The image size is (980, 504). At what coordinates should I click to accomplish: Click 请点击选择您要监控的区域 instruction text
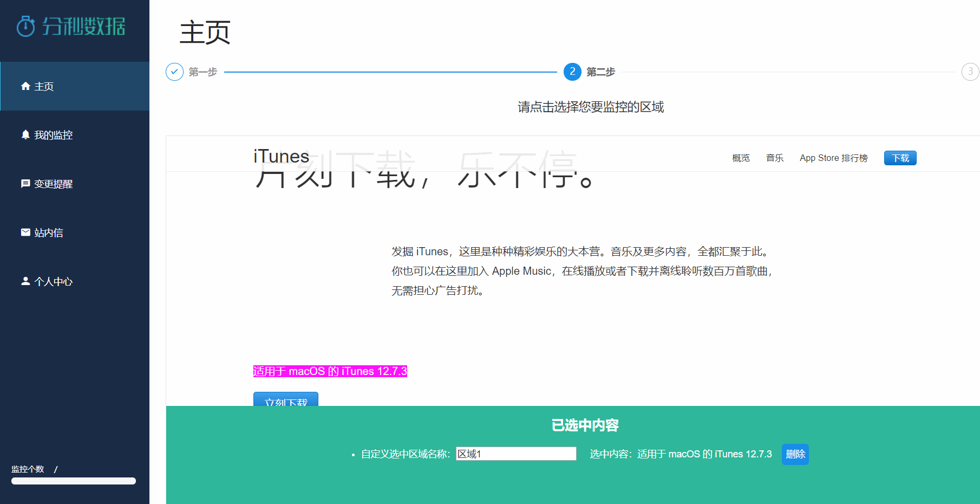tap(591, 107)
